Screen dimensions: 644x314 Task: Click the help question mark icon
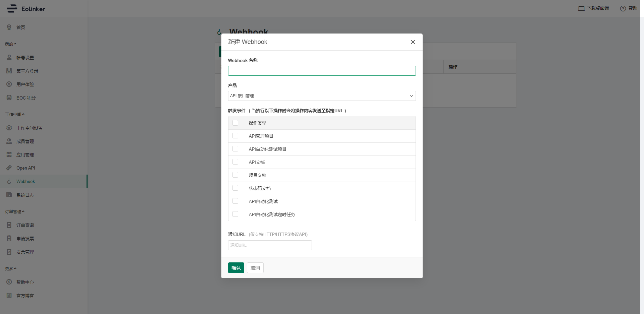[x=623, y=8]
